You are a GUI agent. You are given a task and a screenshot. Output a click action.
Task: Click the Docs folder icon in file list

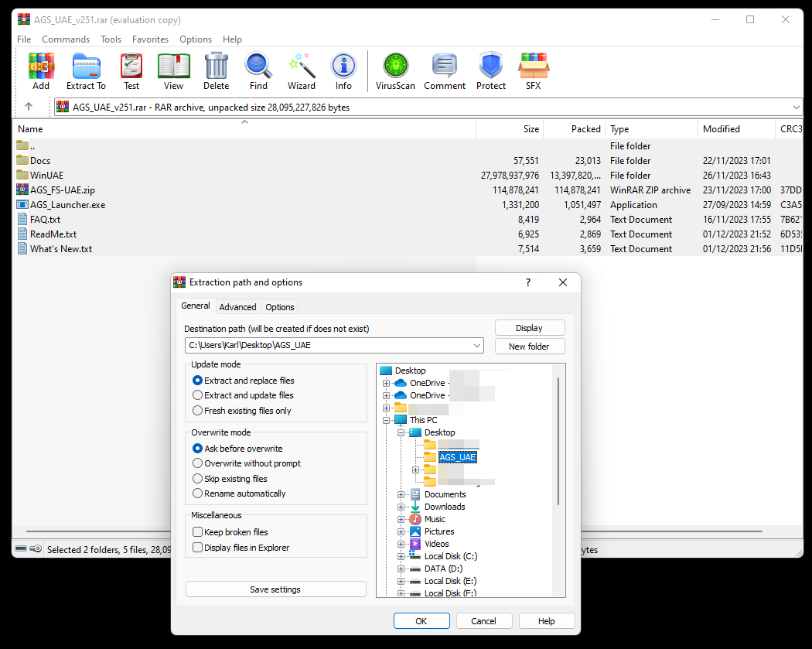tap(22, 160)
